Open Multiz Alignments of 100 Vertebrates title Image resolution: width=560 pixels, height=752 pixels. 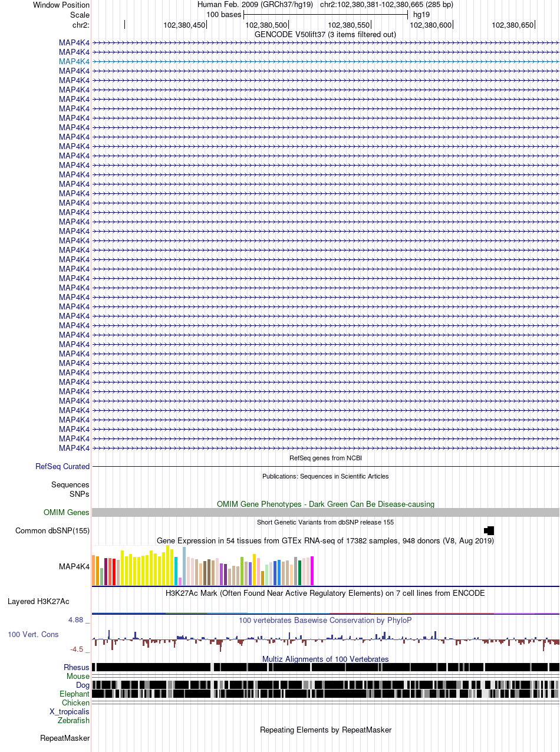coord(325,659)
